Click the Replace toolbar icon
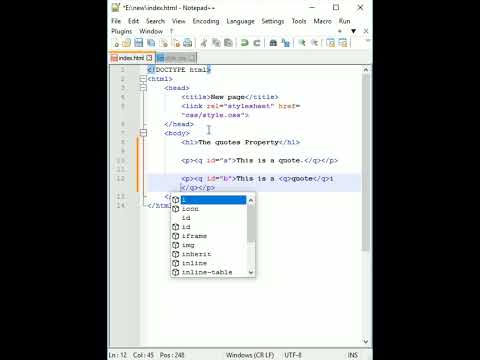The image size is (480, 360). [x=285, y=43]
